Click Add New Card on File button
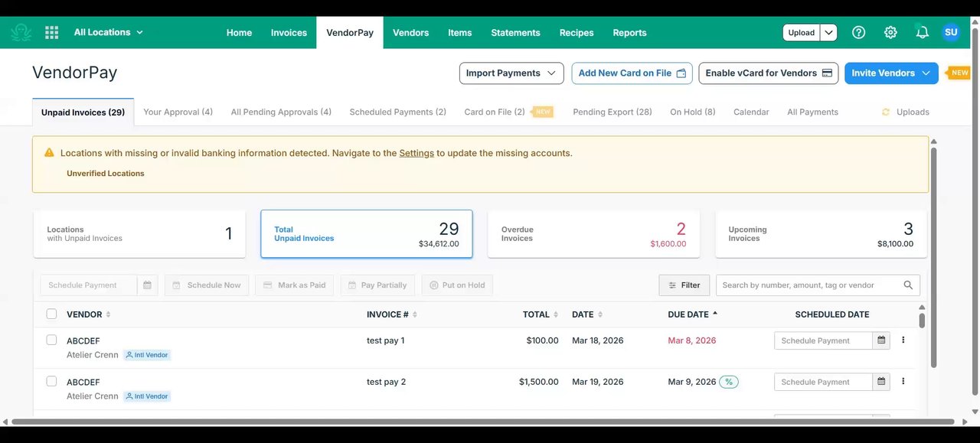This screenshot has height=443, width=980. [x=632, y=73]
